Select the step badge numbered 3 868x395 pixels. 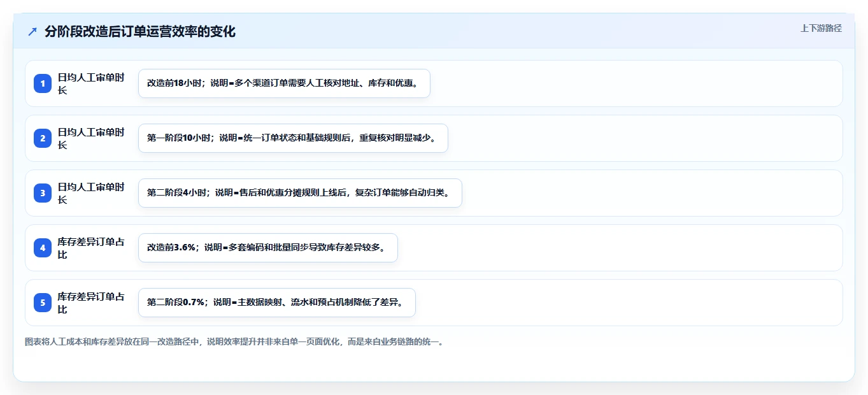(x=43, y=193)
